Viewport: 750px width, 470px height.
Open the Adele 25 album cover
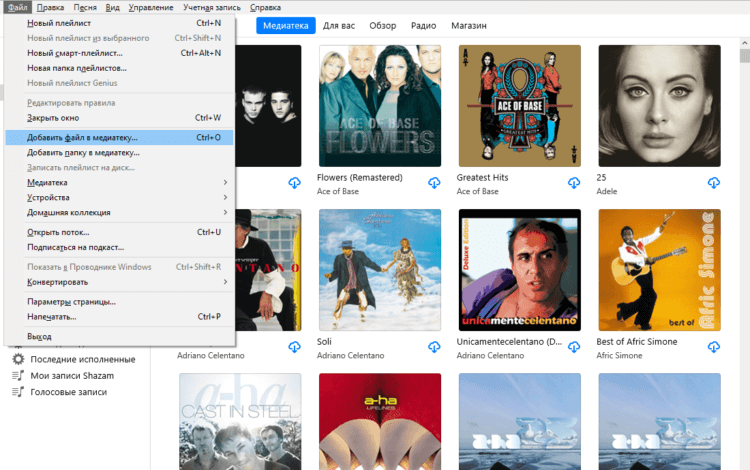tap(659, 106)
